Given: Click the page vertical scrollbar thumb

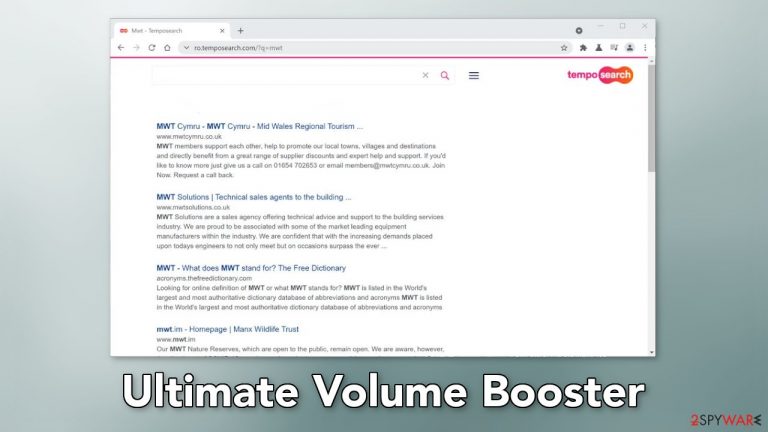Looking at the screenshot, I should pyautogui.click(x=651, y=118).
